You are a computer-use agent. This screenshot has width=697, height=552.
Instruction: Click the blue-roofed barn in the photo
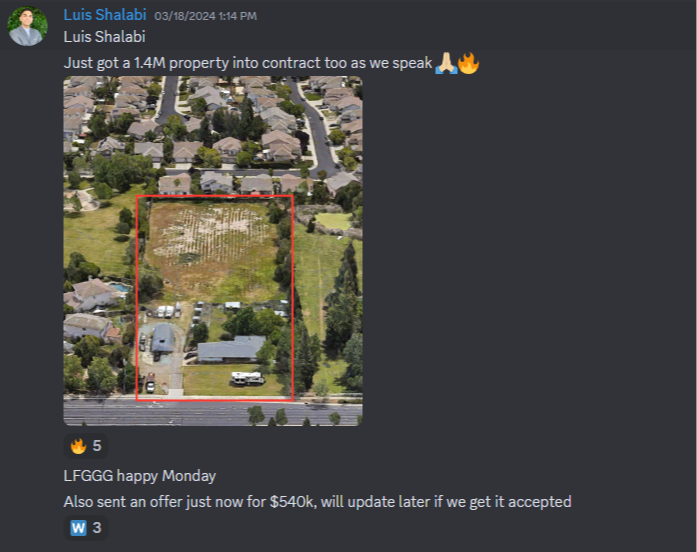click(163, 338)
